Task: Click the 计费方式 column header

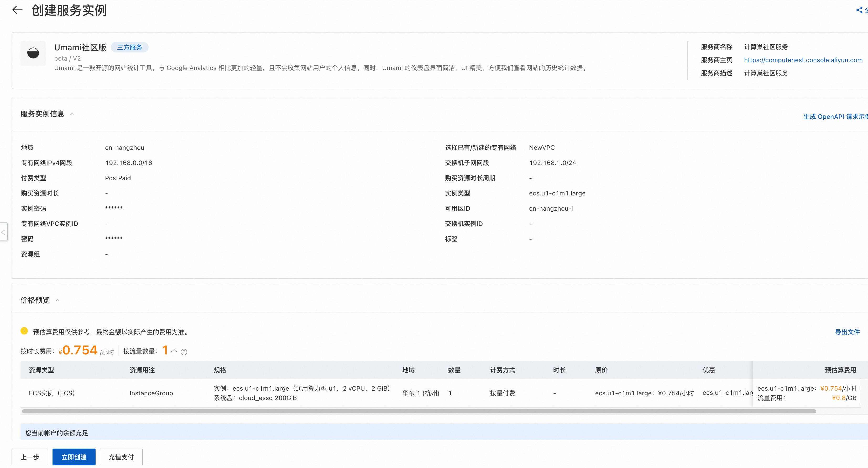Action: coord(503,370)
